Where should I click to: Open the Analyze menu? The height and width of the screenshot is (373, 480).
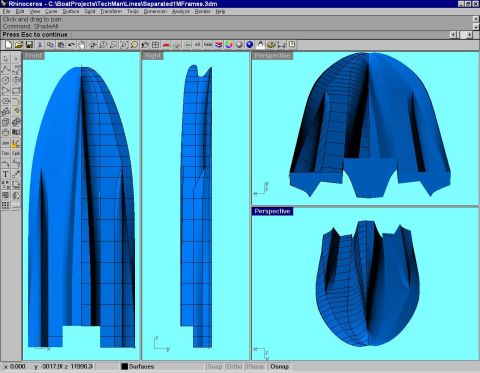click(181, 12)
